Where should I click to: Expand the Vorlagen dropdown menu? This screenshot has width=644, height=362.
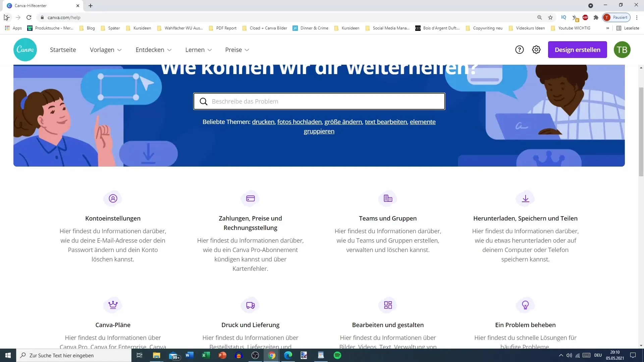(106, 50)
